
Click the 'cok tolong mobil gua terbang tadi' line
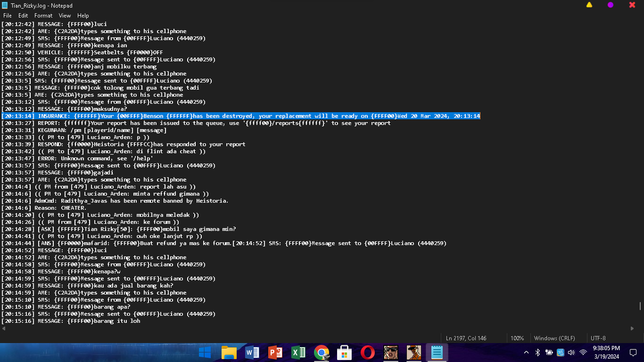point(100,87)
